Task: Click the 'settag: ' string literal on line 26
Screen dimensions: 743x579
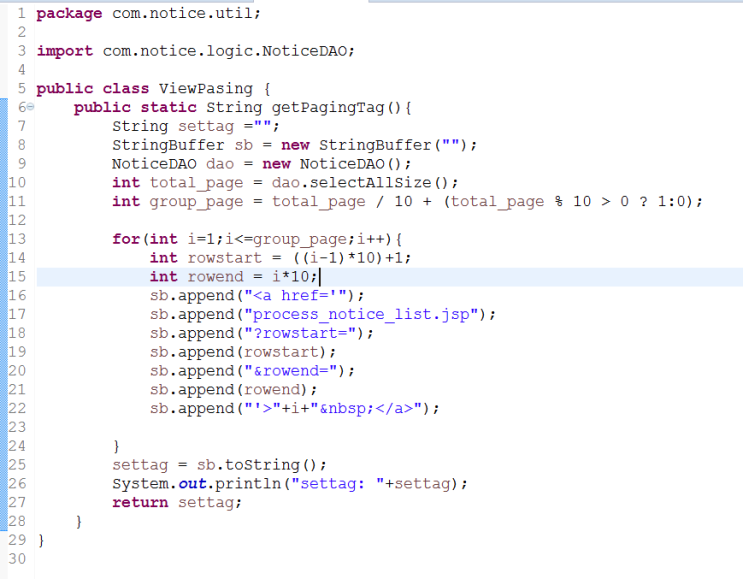Action: pos(337,484)
